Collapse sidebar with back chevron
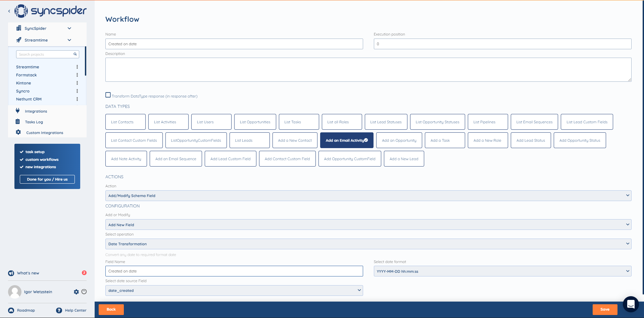644x318 pixels. point(9,11)
